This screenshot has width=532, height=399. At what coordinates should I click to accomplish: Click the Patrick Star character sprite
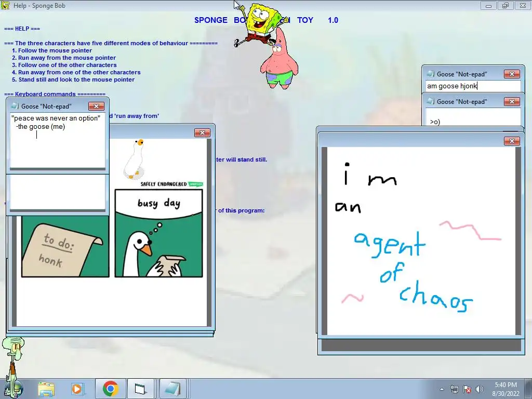279,58
